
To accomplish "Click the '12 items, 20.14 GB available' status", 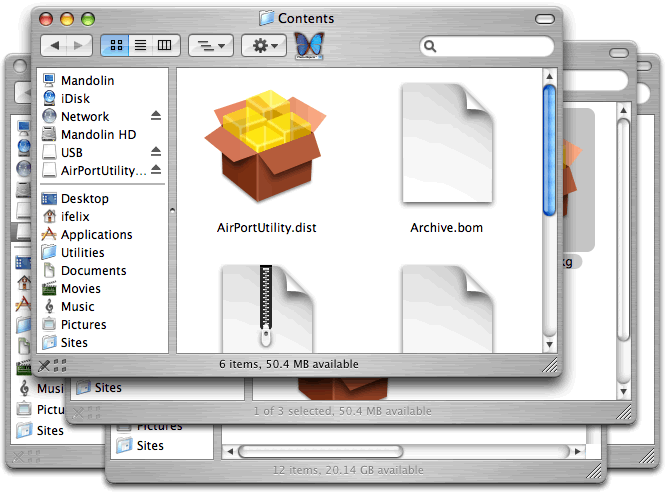I will tap(348, 470).
